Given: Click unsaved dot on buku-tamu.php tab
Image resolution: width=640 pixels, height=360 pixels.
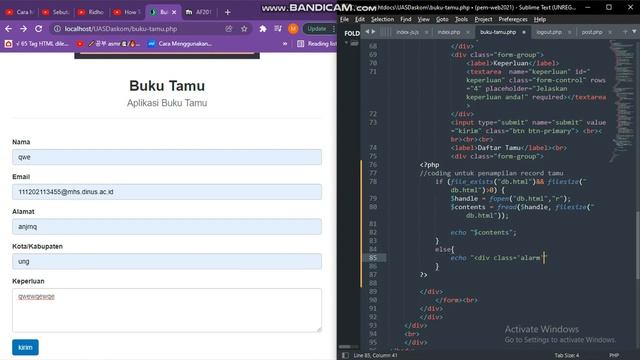Looking at the screenshot, I should pos(524,32).
